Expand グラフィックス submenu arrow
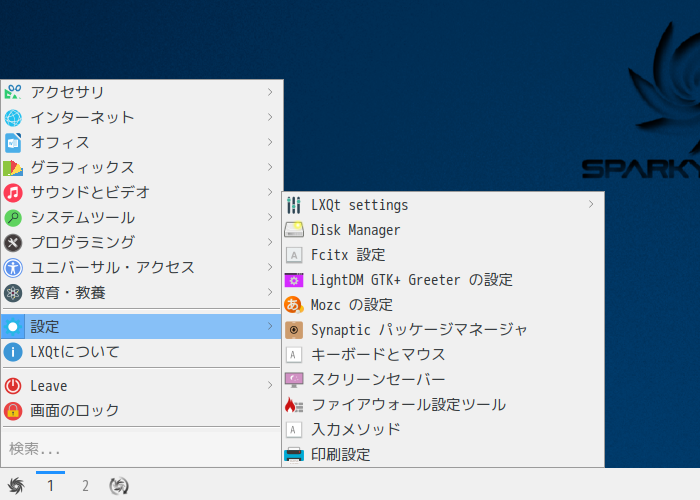The image size is (700, 500). pos(270,167)
